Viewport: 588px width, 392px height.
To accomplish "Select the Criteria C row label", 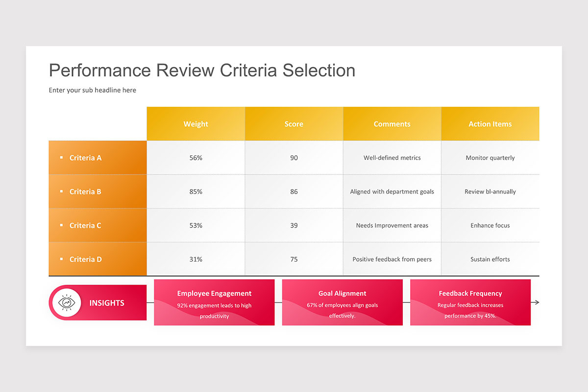I will pyautogui.click(x=86, y=225).
